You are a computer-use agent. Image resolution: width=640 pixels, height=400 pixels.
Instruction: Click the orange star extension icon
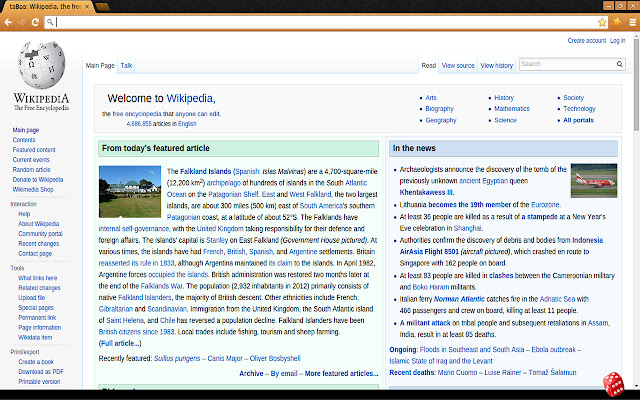pos(617,21)
